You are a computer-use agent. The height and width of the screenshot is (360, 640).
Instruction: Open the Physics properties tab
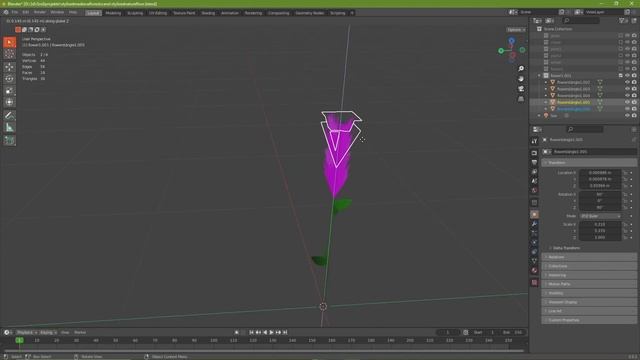pyautogui.click(x=534, y=242)
